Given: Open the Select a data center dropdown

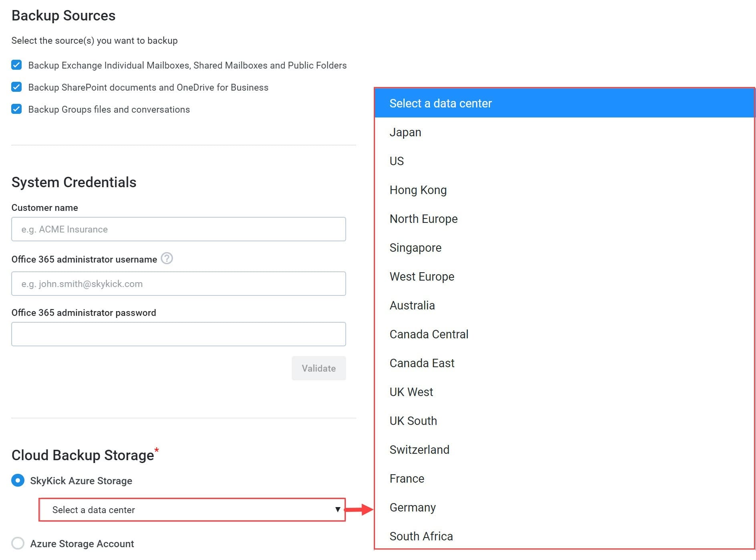Looking at the screenshot, I should (192, 509).
